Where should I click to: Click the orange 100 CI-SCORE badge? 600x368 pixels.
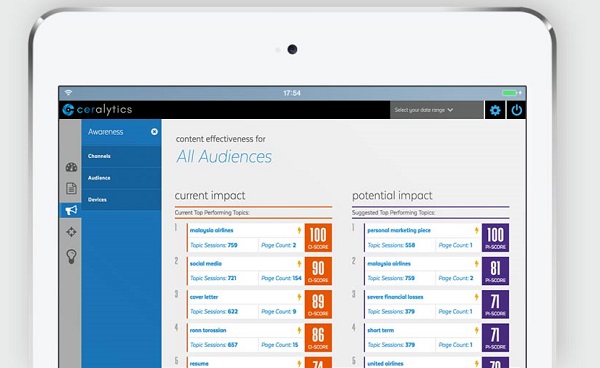click(x=318, y=238)
